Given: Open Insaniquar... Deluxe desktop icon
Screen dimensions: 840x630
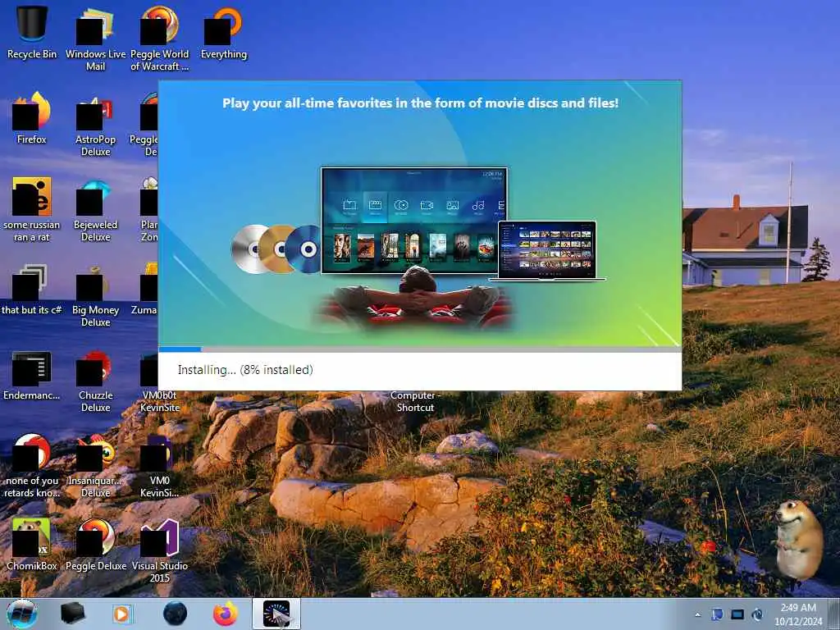Looking at the screenshot, I should coord(95,466).
